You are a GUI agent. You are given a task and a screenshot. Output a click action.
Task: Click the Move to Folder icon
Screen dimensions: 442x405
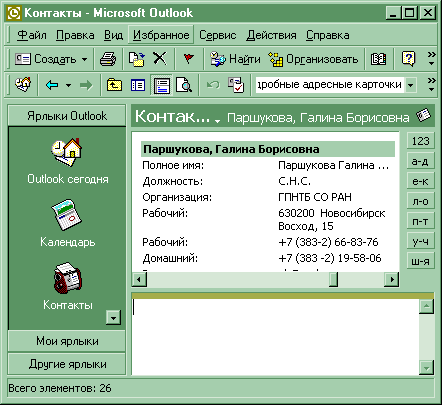pos(137,59)
